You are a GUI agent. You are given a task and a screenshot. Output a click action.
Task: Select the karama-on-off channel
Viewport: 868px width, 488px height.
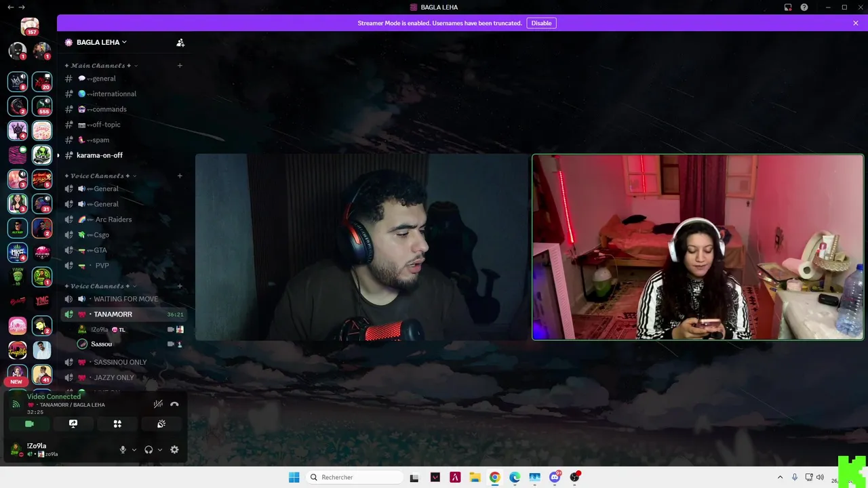[x=122, y=155]
